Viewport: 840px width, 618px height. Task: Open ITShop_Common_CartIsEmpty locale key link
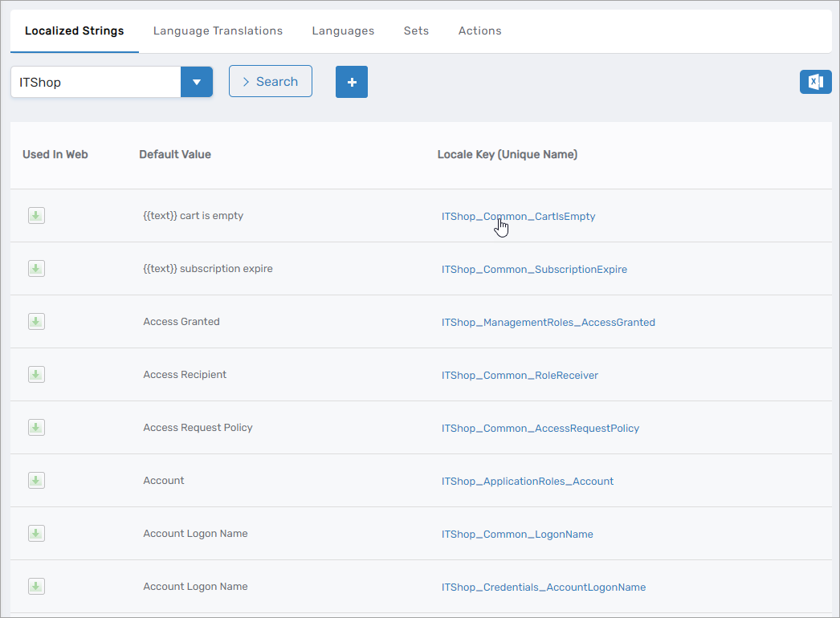point(518,217)
